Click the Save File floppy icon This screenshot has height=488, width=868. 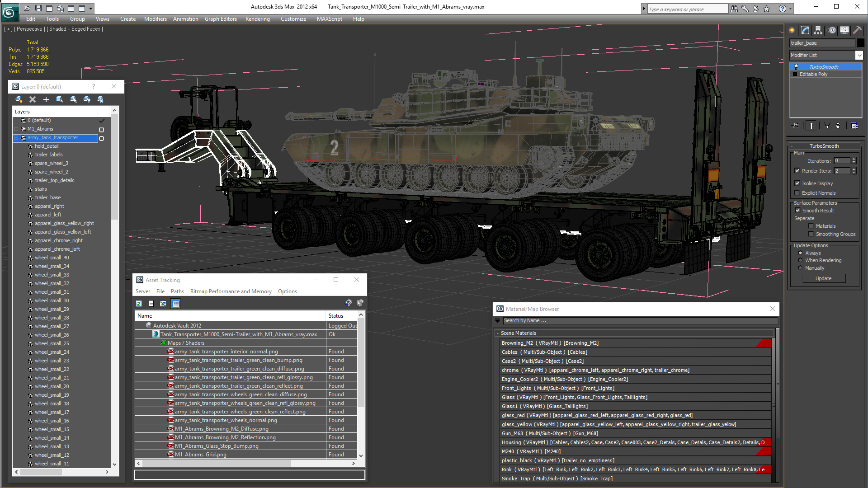pos(38,8)
